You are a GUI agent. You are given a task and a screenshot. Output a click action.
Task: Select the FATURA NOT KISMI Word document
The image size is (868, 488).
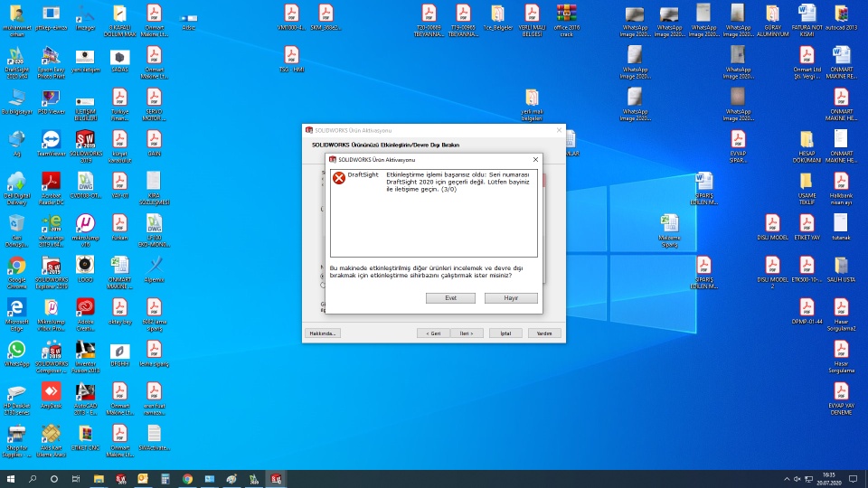807,20
